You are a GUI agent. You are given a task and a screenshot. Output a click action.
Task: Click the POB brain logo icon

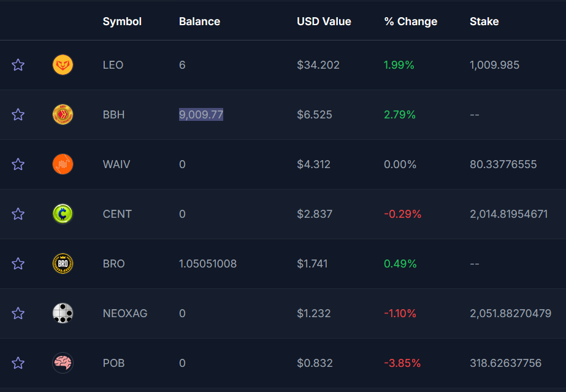tap(63, 363)
